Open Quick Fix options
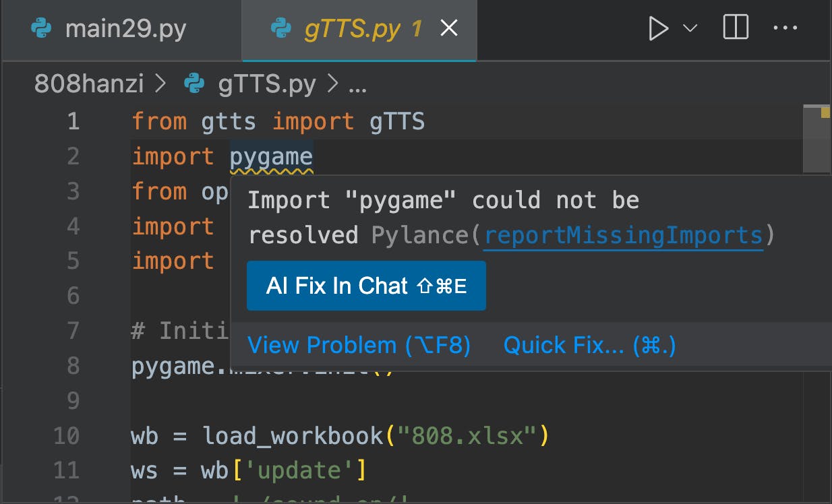Viewport: 832px width, 504px height. click(x=589, y=345)
